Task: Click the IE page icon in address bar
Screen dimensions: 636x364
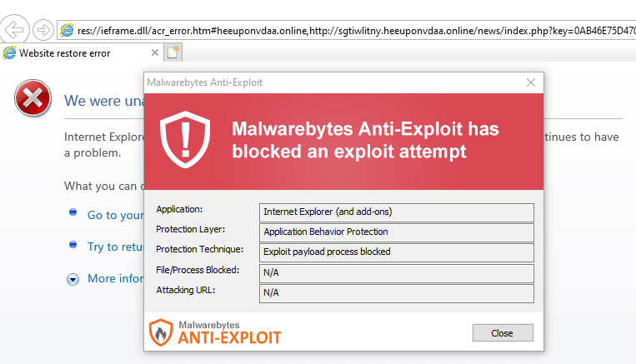Action: [x=68, y=31]
